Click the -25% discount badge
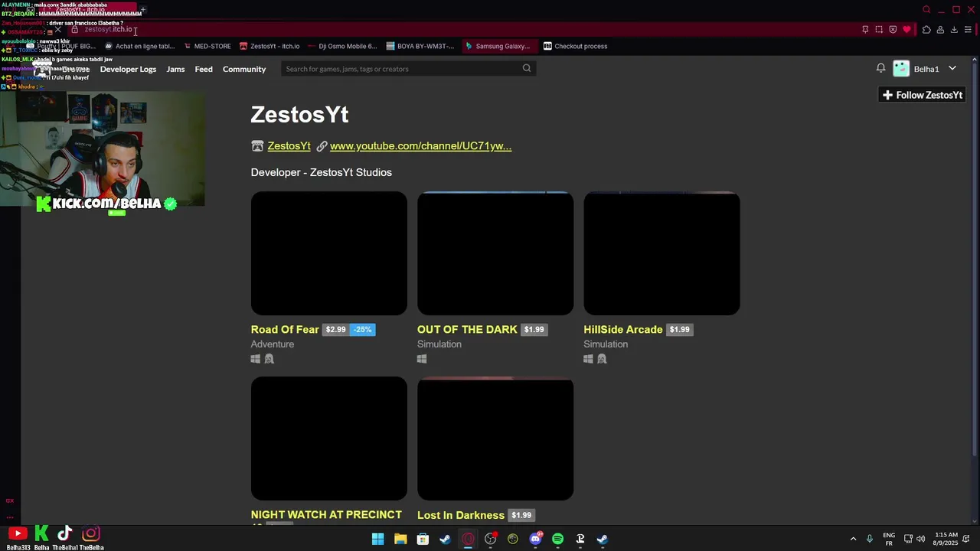Image resolution: width=980 pixels, height=551 pixels. 362,330
